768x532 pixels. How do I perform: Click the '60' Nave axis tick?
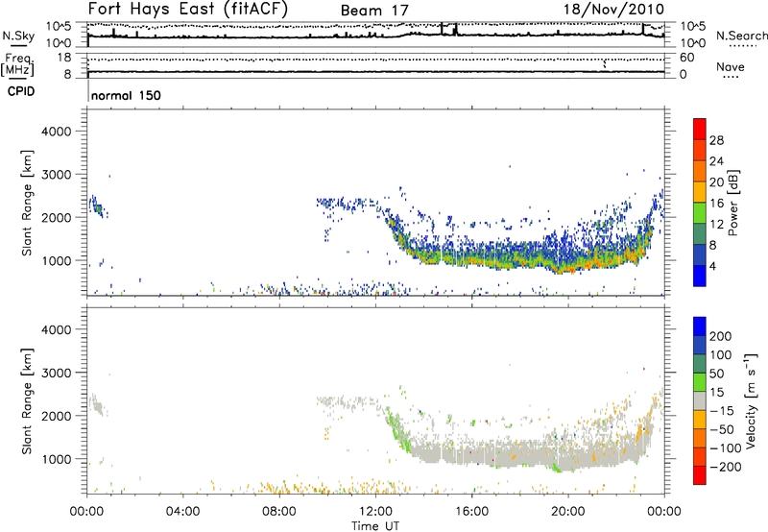(687, 58)
